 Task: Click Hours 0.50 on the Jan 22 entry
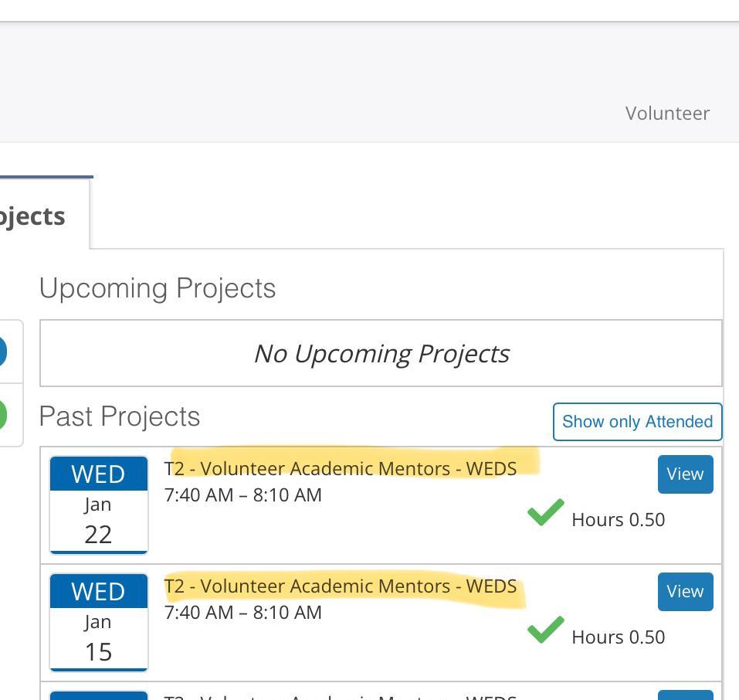click(x=618, y=519)
